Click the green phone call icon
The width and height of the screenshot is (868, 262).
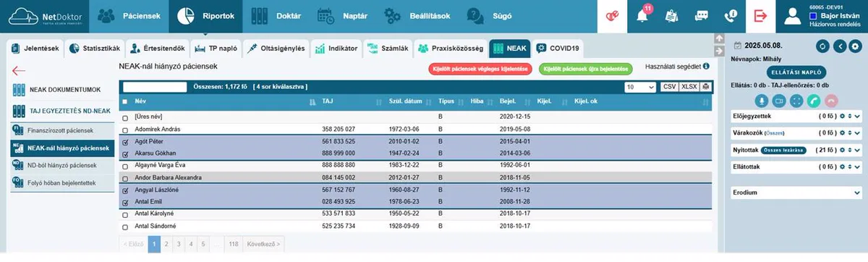click(815, 101)
